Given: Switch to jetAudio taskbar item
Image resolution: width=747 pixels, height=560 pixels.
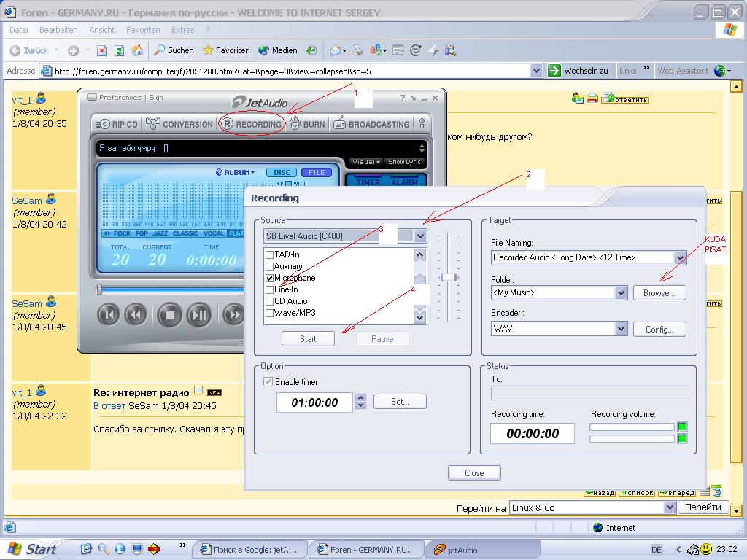Looking at the screenshot, I should pyautogui.click(x=483, y=550).
